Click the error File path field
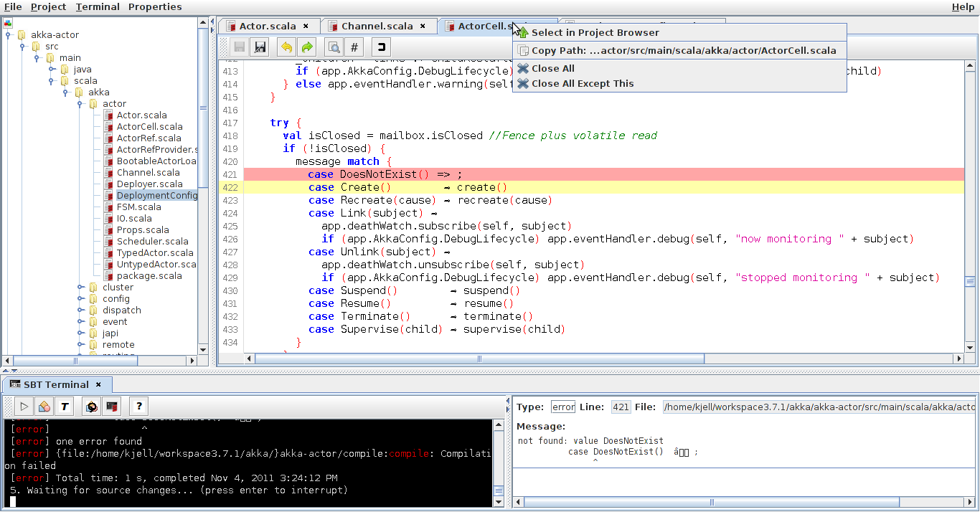 tap(818, 407)
